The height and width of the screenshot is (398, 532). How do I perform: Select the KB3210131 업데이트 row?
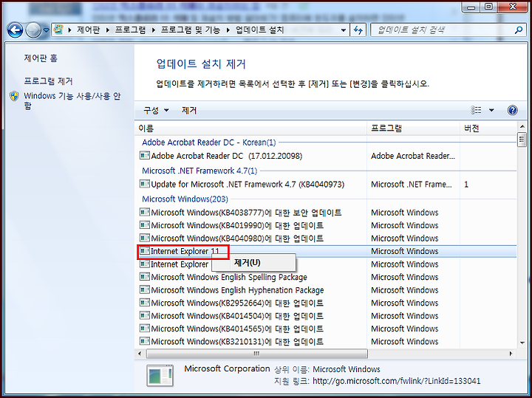tap(327, 341)
